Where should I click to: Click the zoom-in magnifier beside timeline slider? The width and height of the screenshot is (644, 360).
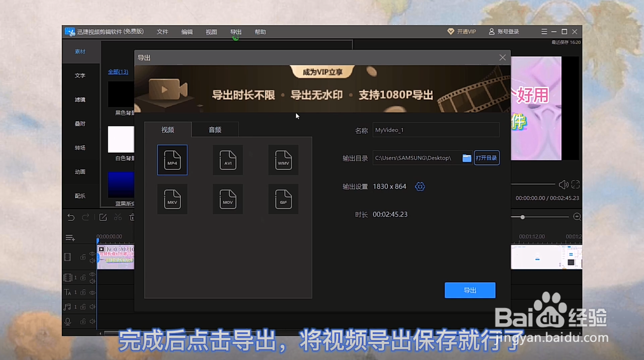(577, 217)
